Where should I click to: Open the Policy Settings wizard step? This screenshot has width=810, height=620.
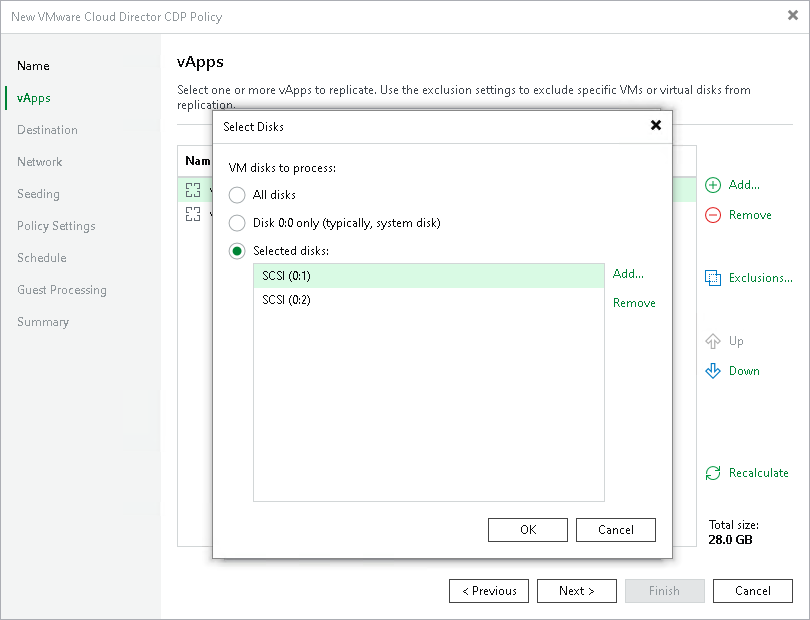point(56,226)
